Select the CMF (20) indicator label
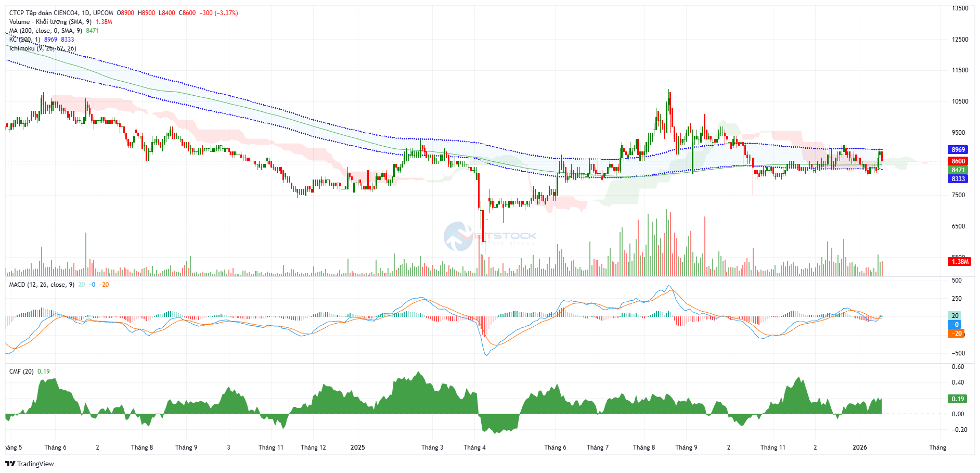Viewport: 980px width, 473px height. [21, 372]
